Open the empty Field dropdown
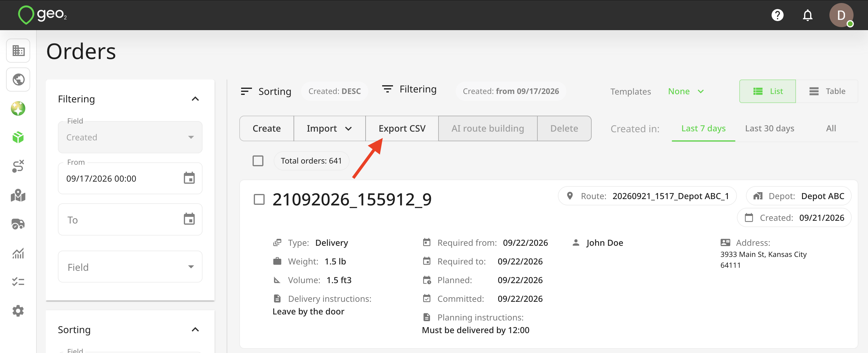This screenshot has width=868, height=353. 130,267
